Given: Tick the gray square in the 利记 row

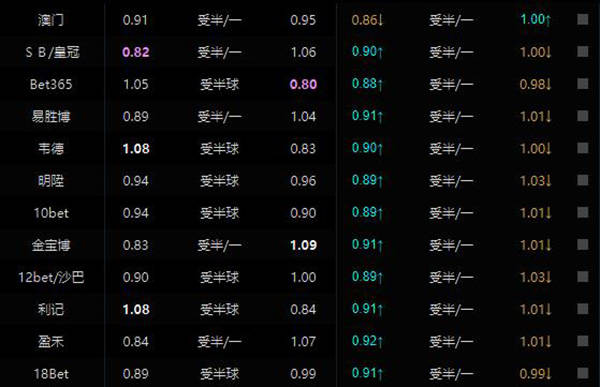Looking at the screenshot, I should tap(582, 309).
